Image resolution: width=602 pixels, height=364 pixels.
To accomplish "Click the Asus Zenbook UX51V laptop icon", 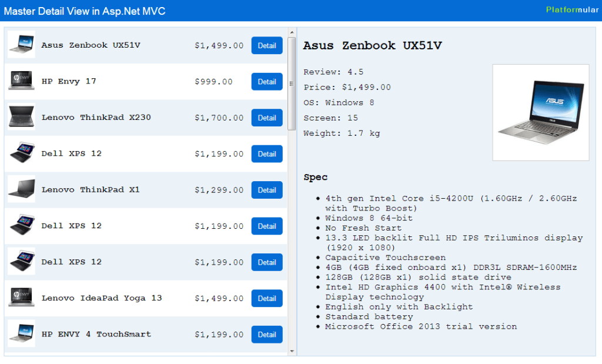I will 21,45.
